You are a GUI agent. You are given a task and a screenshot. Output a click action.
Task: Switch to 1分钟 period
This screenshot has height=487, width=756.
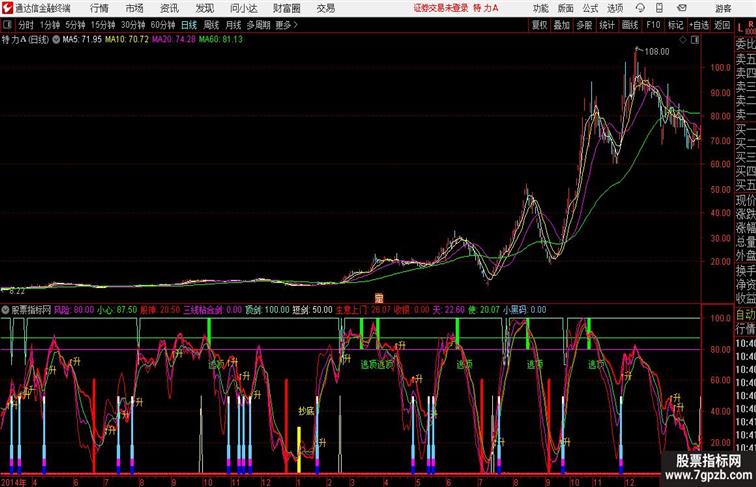[50, 25]
